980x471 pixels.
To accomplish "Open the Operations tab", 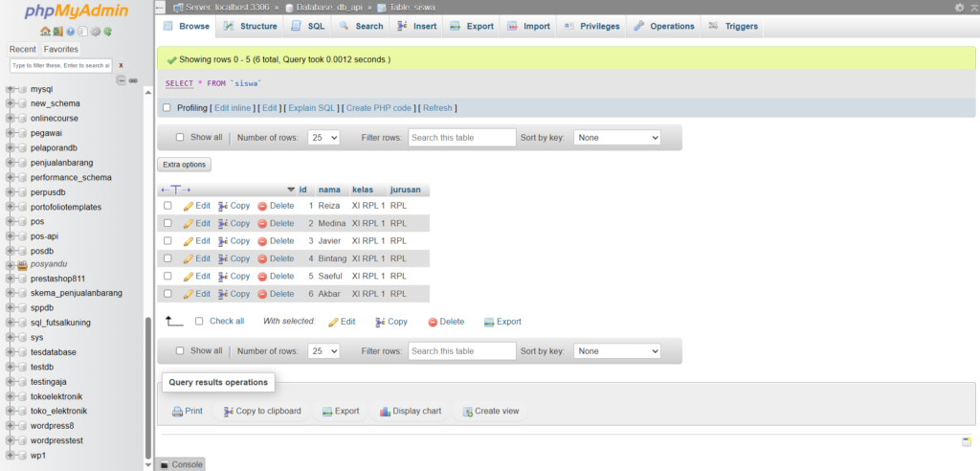I will coord(664,26).
